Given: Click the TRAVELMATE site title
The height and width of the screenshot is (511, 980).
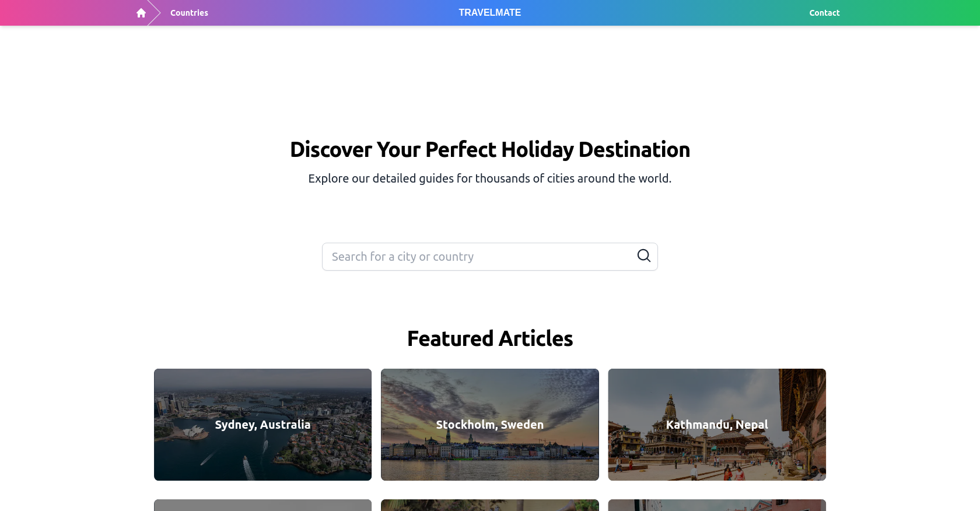Looking at the screenshot, I should 489,13.
